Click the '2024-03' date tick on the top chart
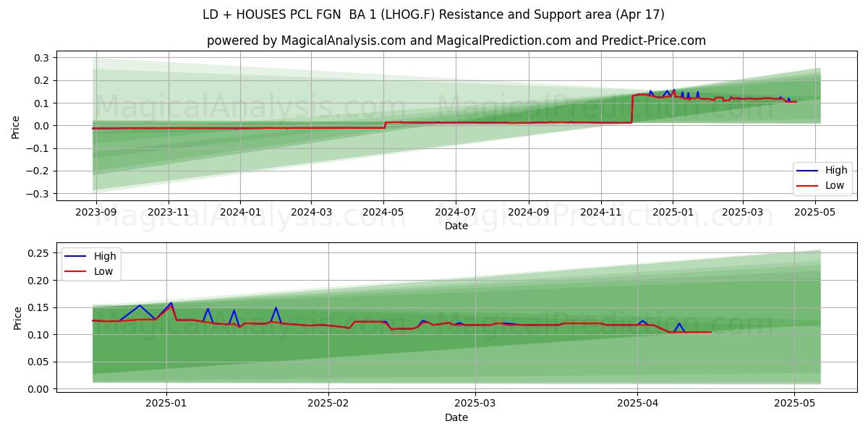The height and width of the screenshot is (434, 868). coord(311,211)
